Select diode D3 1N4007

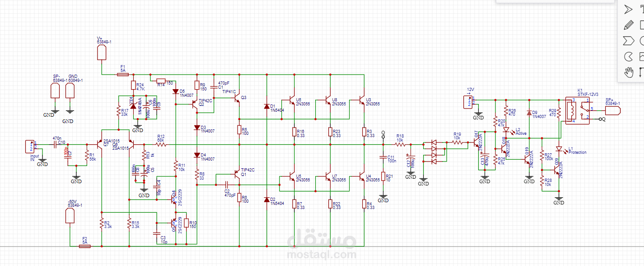click(197, 128)
